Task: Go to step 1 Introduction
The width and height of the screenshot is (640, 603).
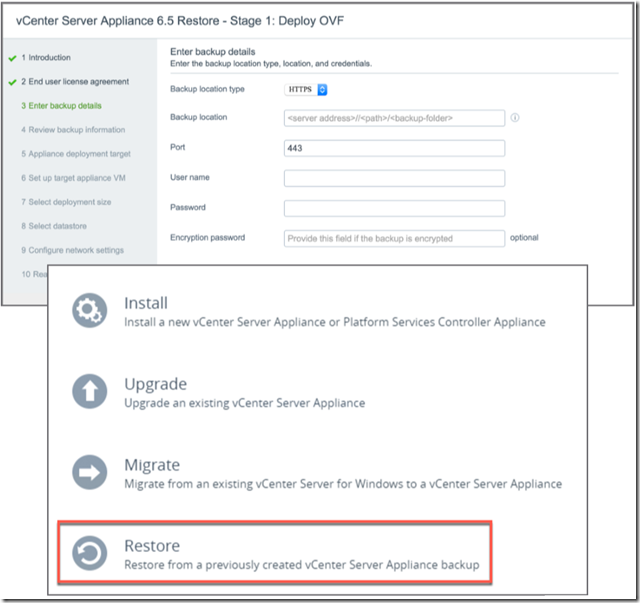Action: pyautogui.click(x=46, y=58)
